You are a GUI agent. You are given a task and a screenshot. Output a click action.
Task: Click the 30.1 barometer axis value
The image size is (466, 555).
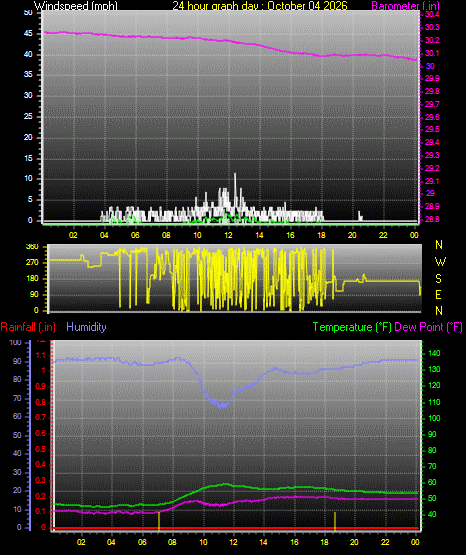pos(432,53)
